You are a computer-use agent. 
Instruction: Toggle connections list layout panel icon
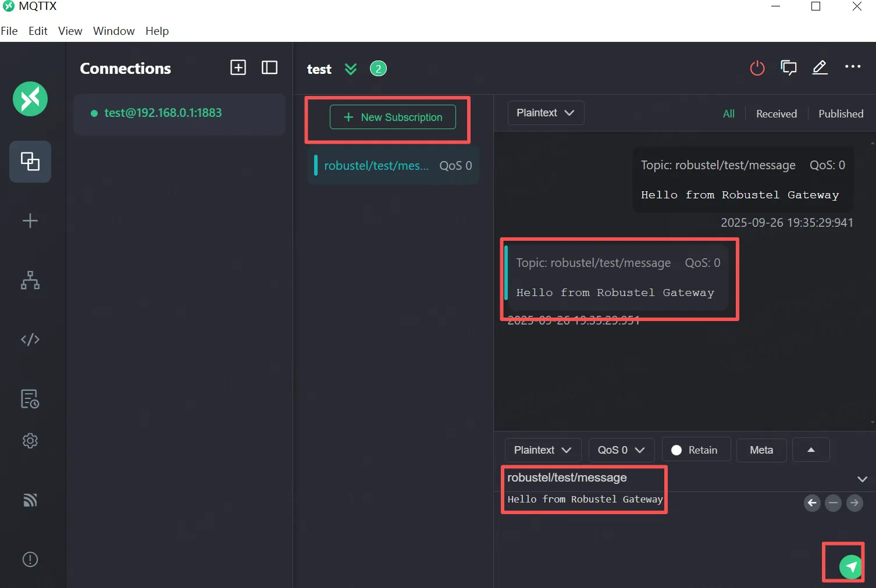tap(269, 67)
